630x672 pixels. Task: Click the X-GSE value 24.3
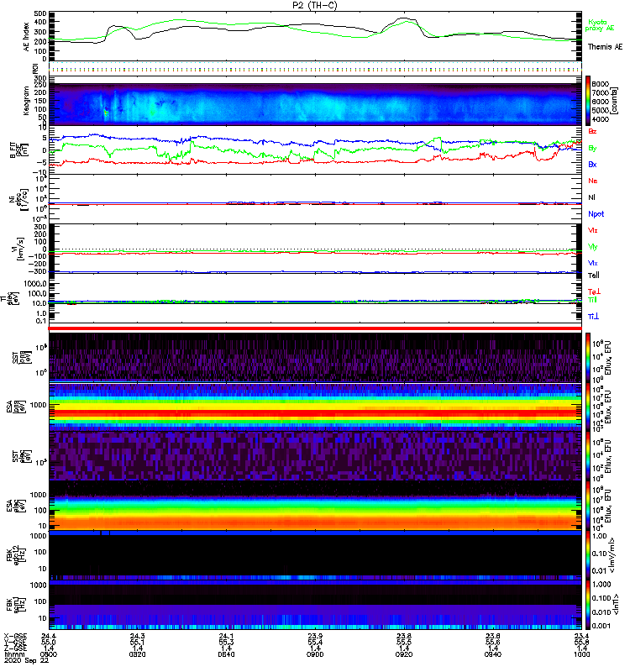point(137,637)
